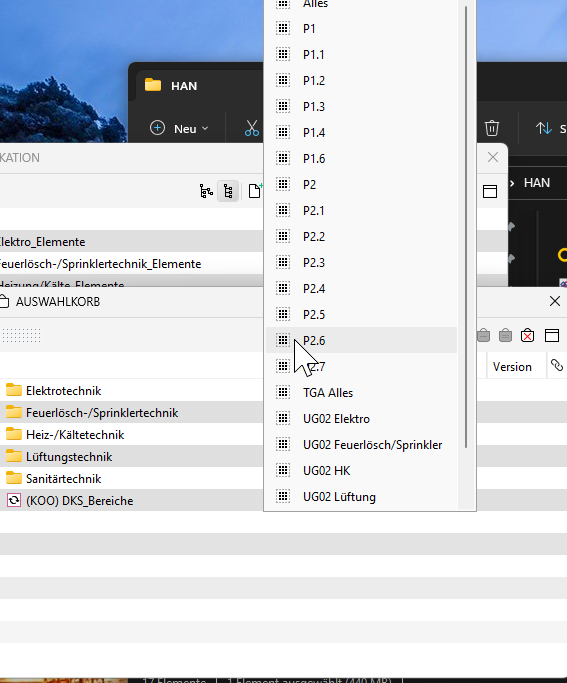567x683 pixels.
Task: Select the highlighted P2.6 entry
Action: point(361,340)
